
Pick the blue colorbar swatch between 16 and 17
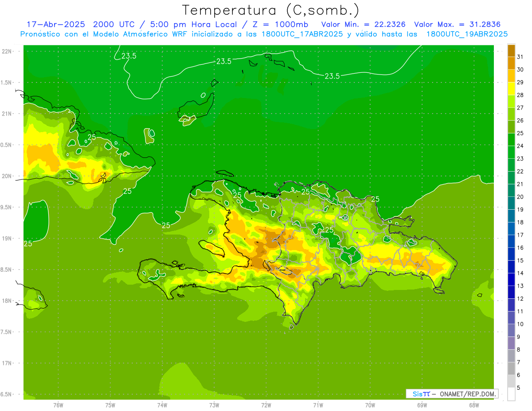[511, 241]
